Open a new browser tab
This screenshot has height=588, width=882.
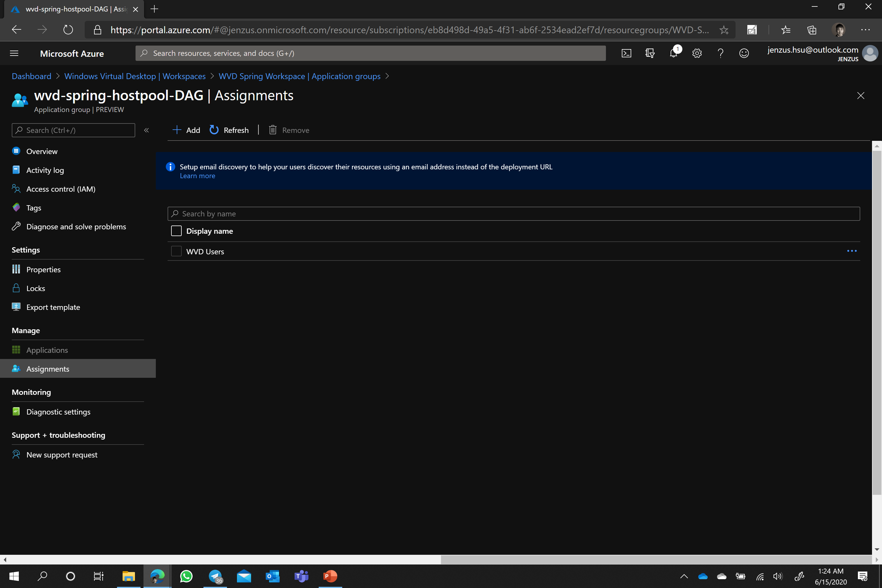154,9
